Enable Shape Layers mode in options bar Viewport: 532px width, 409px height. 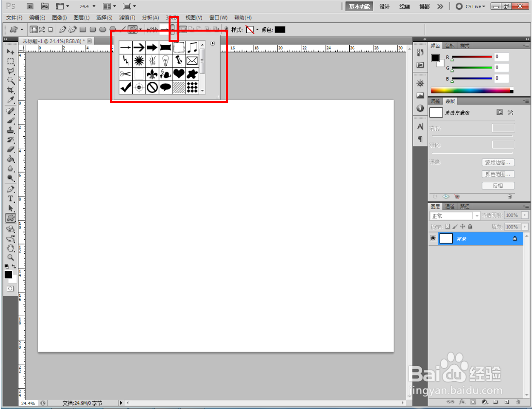[x=34, y=30]
